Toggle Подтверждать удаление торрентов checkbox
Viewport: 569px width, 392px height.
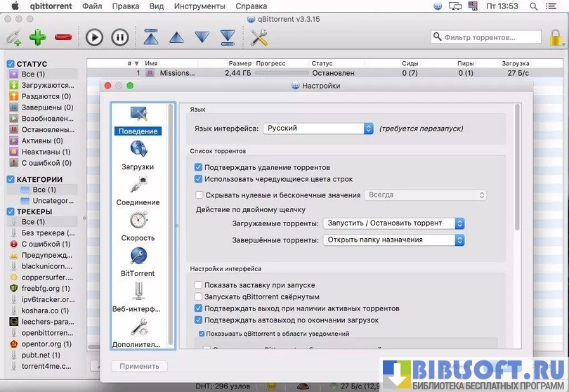pyautogui.click(x=200, y=168)
